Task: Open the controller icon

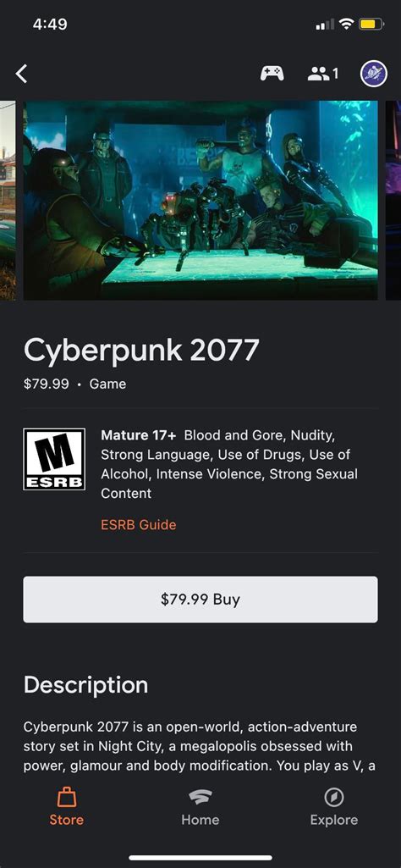Action: (x=272, y=73)
